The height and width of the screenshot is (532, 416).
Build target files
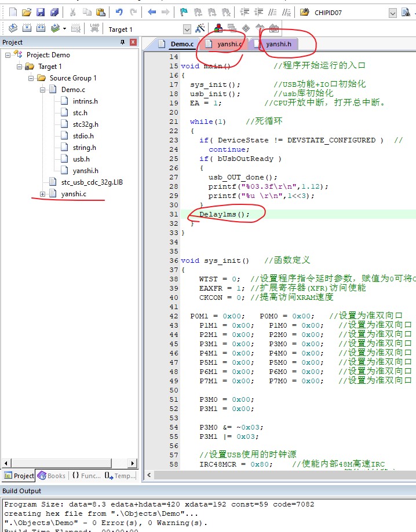click(27, 28)
